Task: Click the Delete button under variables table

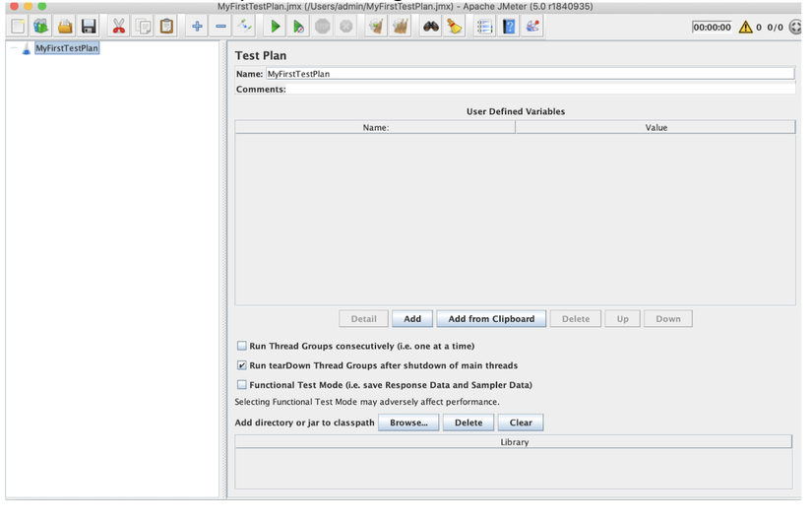Action: click(x=576, y=319)
